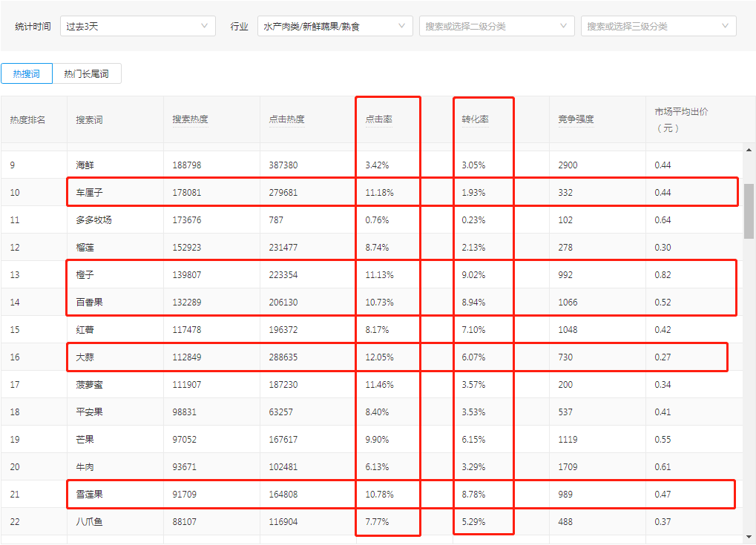Screen dimensions: 756x545
Task: Click click heat value 63257
Action: (x=280, y=412)
